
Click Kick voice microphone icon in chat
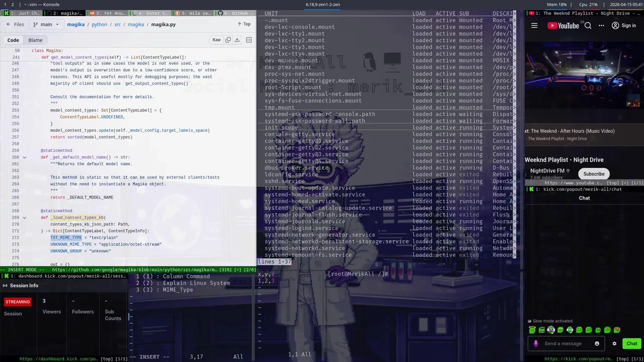pyautogui.click(x=536, y=343)
